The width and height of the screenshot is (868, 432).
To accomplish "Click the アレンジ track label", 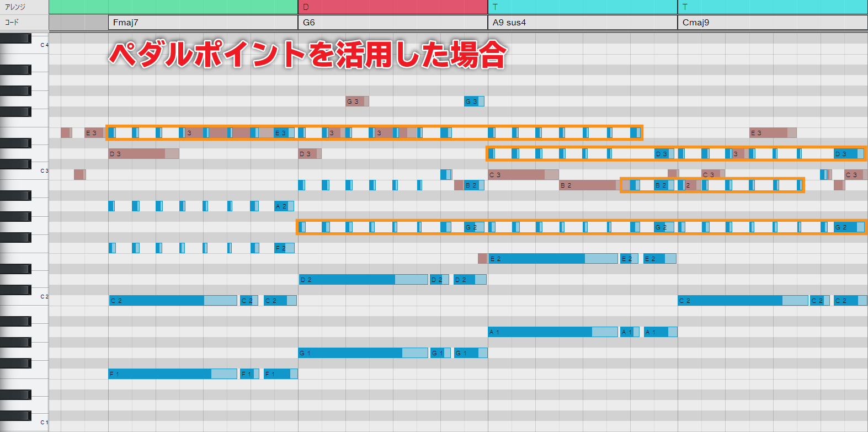I will pyautogui.click(x=15, y=7).
